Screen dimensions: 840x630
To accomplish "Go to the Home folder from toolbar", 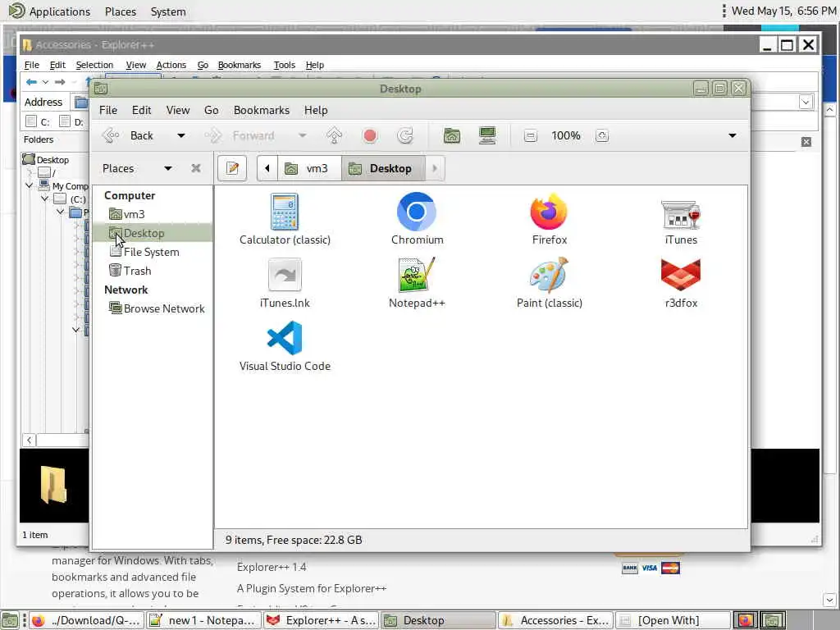I will tap(452, 135).
